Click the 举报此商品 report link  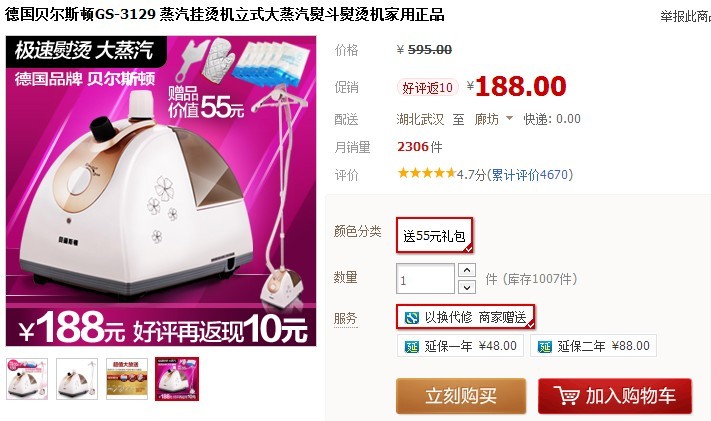pyautogui.click(x=686, y=16)
